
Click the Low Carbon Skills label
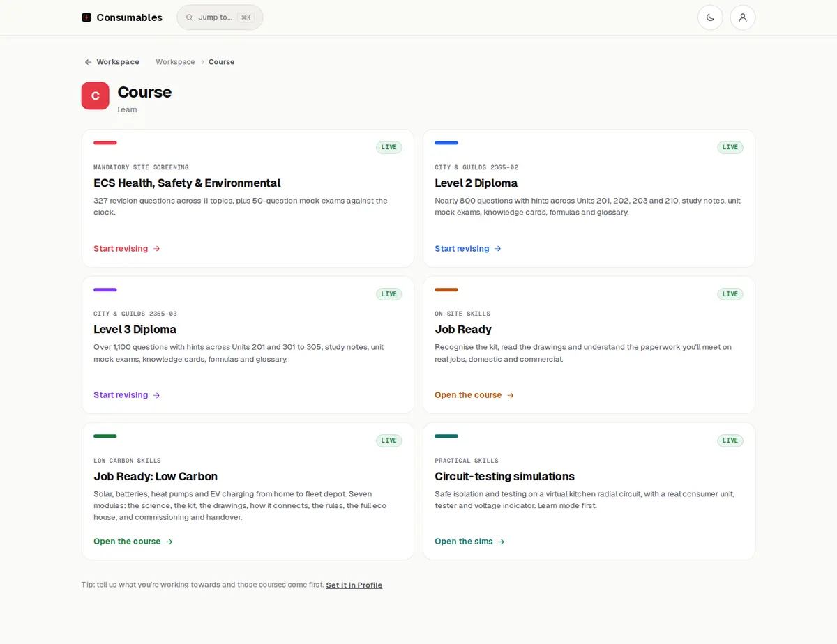click(127, 461)
